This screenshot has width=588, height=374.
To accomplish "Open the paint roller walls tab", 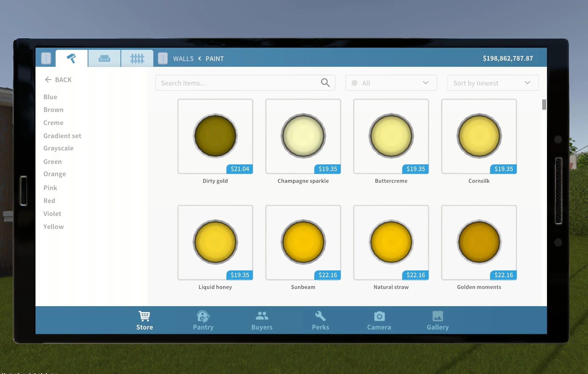I will (x=71, y=58).
